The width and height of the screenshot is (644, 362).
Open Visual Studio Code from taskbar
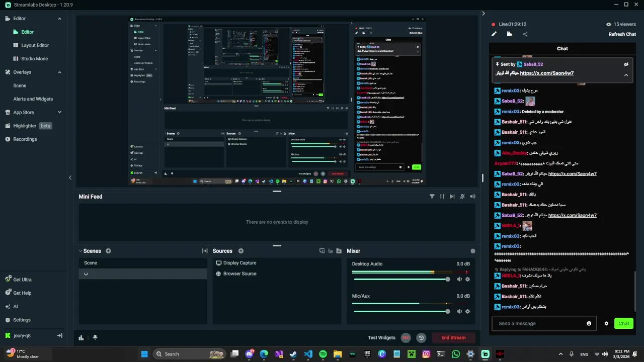point(308,354)
